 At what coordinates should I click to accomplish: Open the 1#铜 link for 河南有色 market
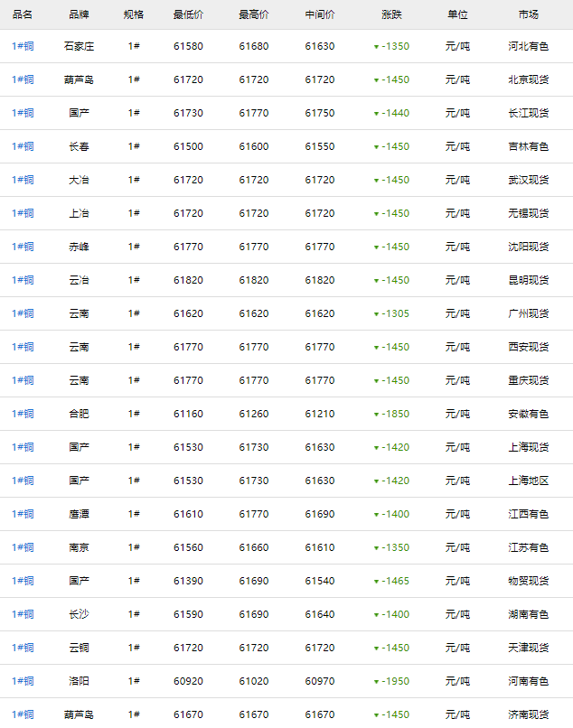(x=23, y=681)
